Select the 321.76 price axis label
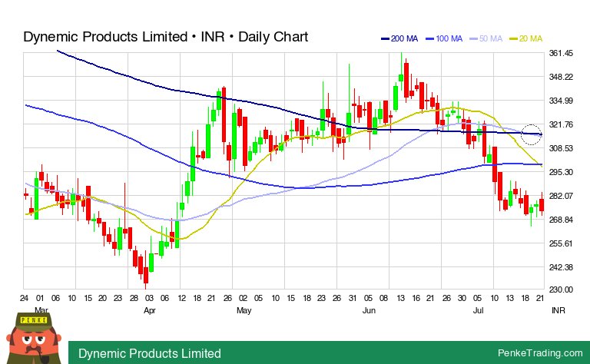This screenshot has height=364, width=590. (561, 124)
